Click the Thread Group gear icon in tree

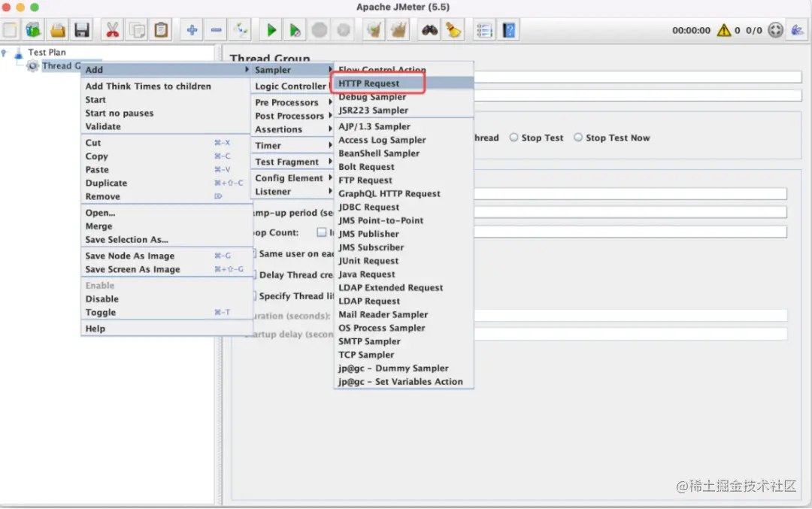pos(33,65)
